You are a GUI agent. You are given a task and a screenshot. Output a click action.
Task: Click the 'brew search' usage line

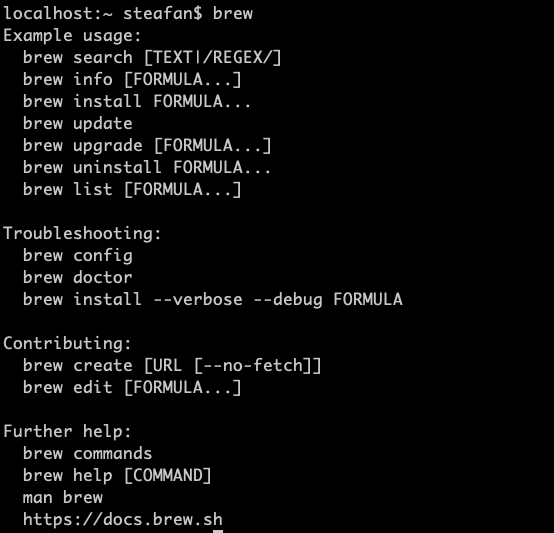pos(152,58)
